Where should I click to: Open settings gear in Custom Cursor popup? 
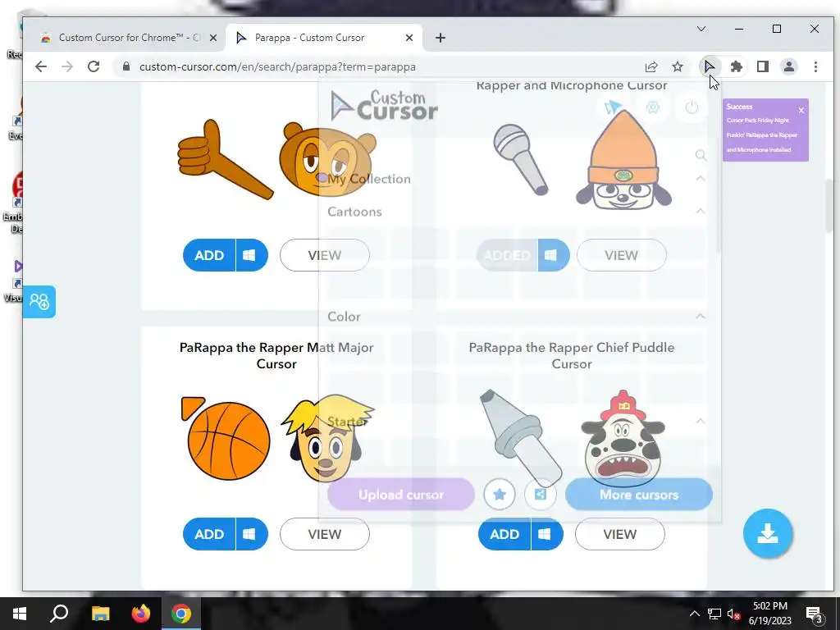pyautogui.click(x=652, y=107)
